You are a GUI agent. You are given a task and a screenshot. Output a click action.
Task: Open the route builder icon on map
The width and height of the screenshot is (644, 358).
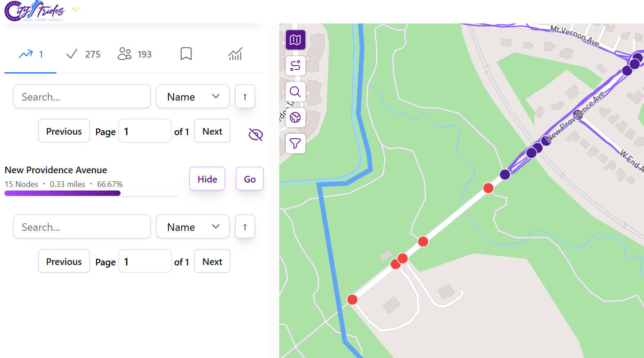(x=295, y=66)
